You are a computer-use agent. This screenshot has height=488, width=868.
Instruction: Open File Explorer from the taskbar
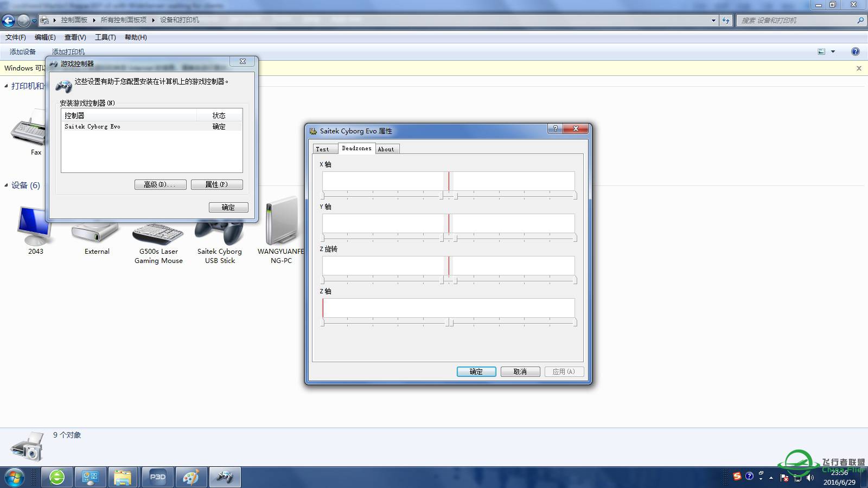click(x=123, y=477)
